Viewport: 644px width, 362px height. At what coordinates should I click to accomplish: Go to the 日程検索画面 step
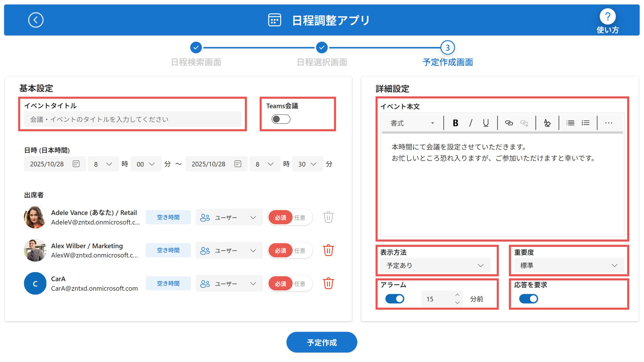pos(196,48)
